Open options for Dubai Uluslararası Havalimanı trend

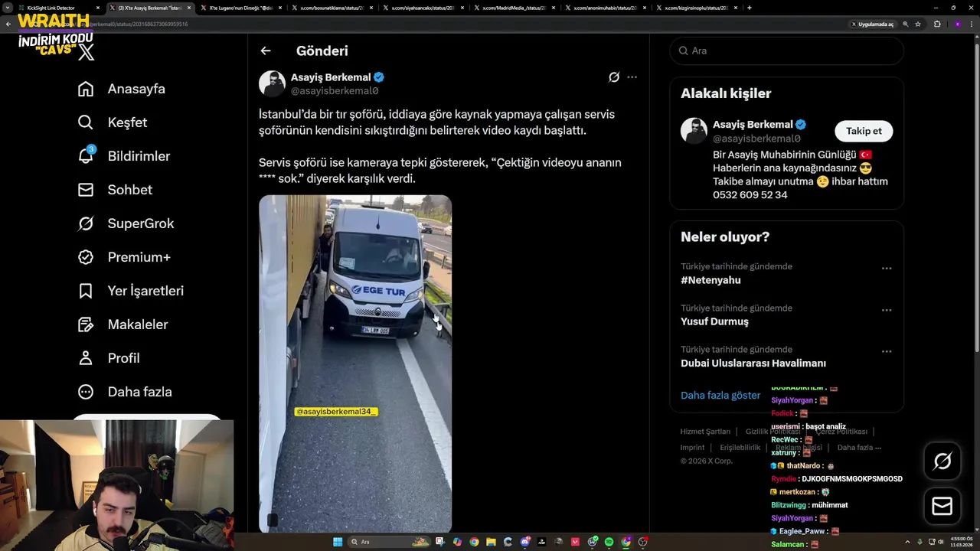pyautogui.click(x=886, y=351)
